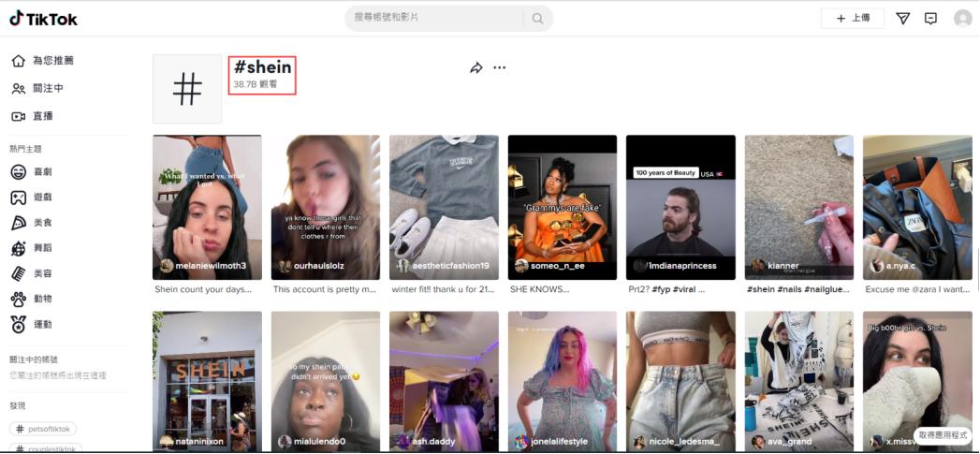Select 美容 beauty topic

(x=31, y=273)
